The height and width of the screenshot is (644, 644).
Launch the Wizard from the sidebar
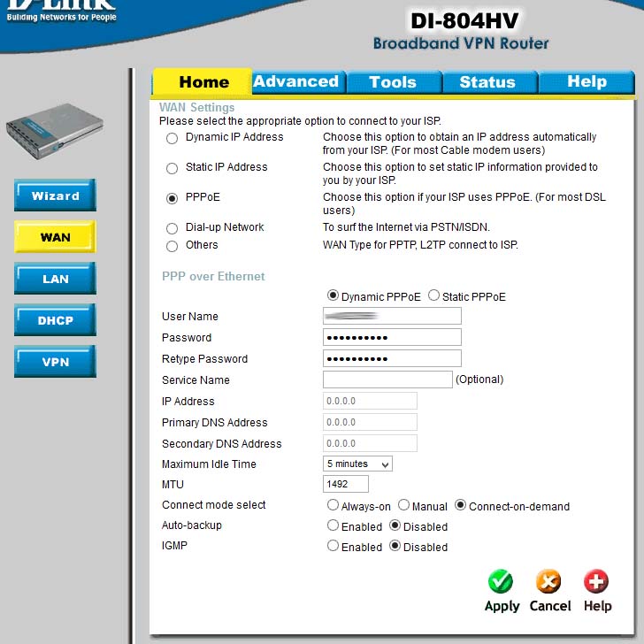pyautogui.click(x=55, y=195)
